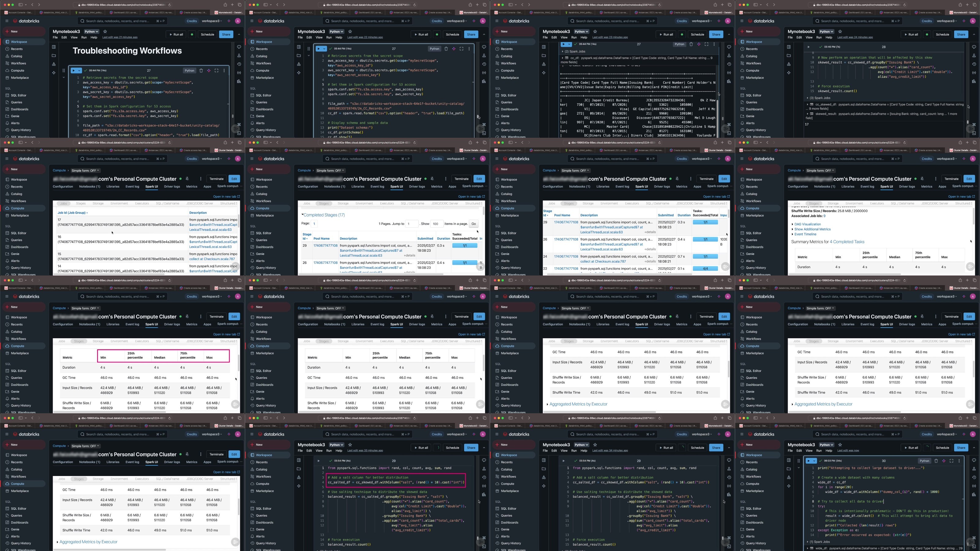
Task: Open Driver logs tab, Completed Stages (17) window
Action: 417,187
